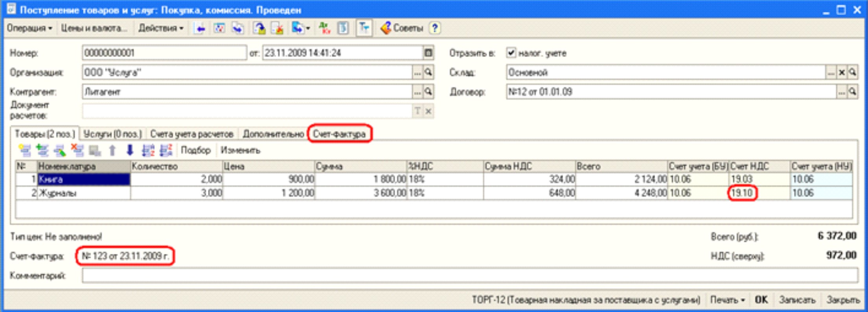Viewport: 868px width, 312px height.
Task: Move row up arrow icon
Action: 112,150
